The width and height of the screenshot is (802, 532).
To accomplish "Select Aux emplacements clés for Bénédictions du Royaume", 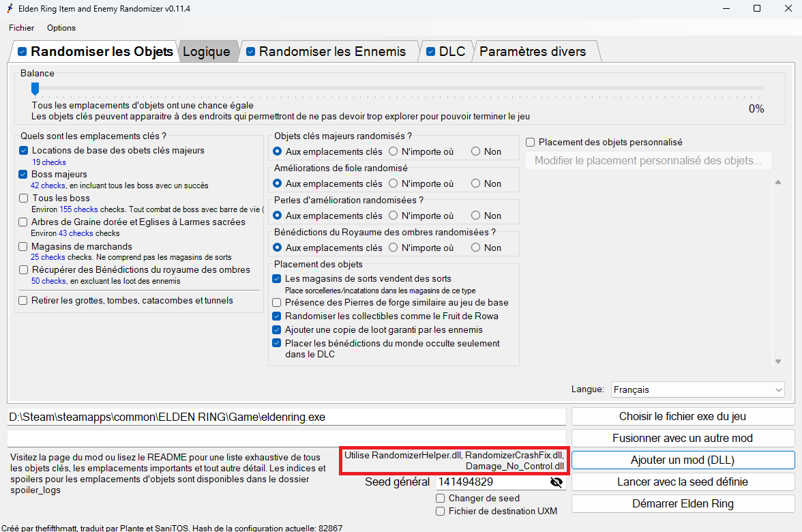I will [277, 248].
